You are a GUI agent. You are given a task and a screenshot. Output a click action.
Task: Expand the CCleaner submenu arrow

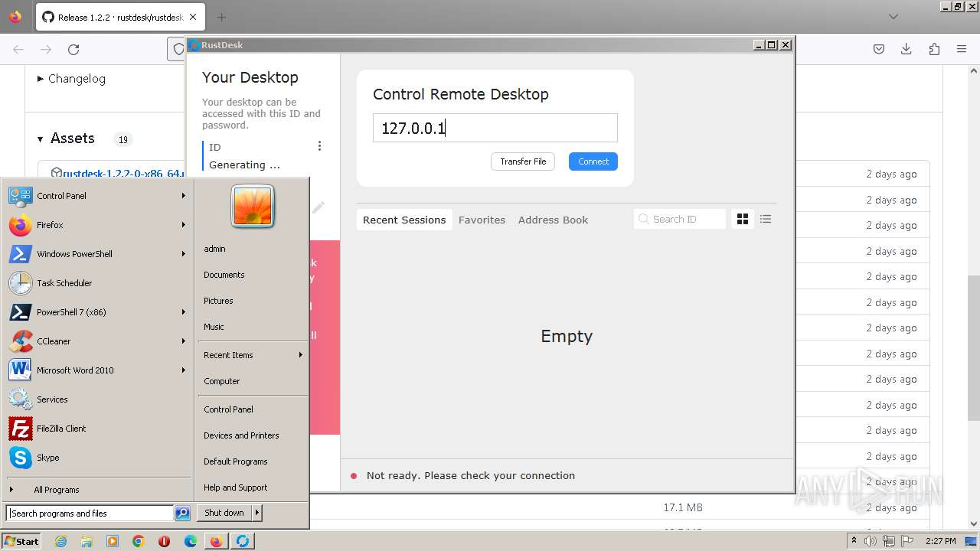(184, 341)
